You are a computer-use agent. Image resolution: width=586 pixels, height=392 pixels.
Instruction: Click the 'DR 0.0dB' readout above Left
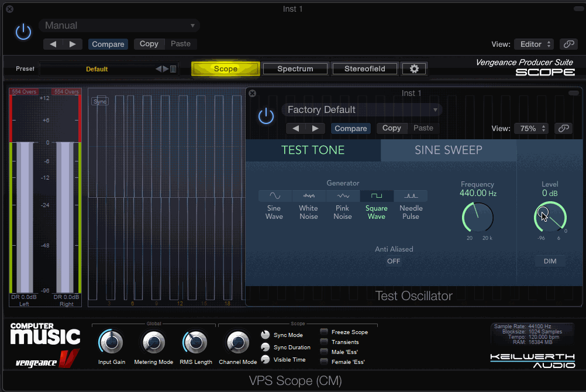coord(24,297)
